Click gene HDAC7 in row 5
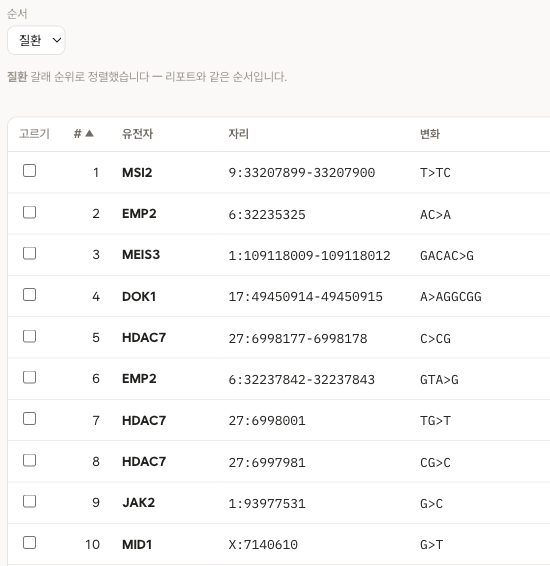Viewport: 550px width, 566px height. click(x=144, y=338)
